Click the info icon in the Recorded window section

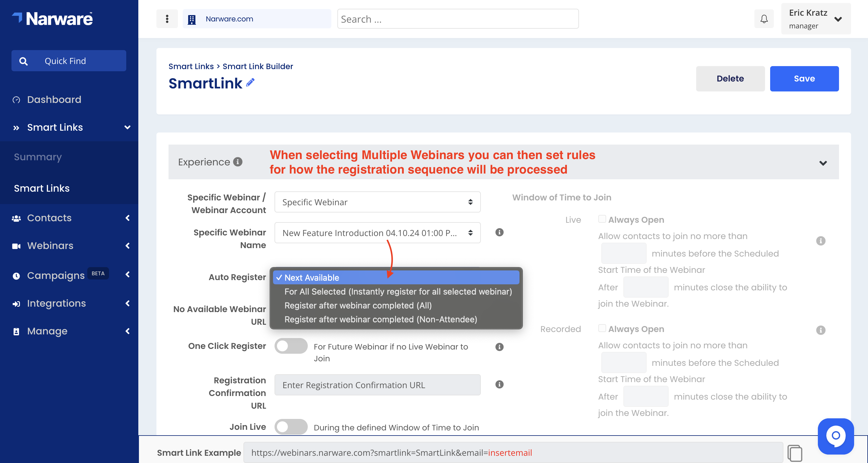click(821, 330)
